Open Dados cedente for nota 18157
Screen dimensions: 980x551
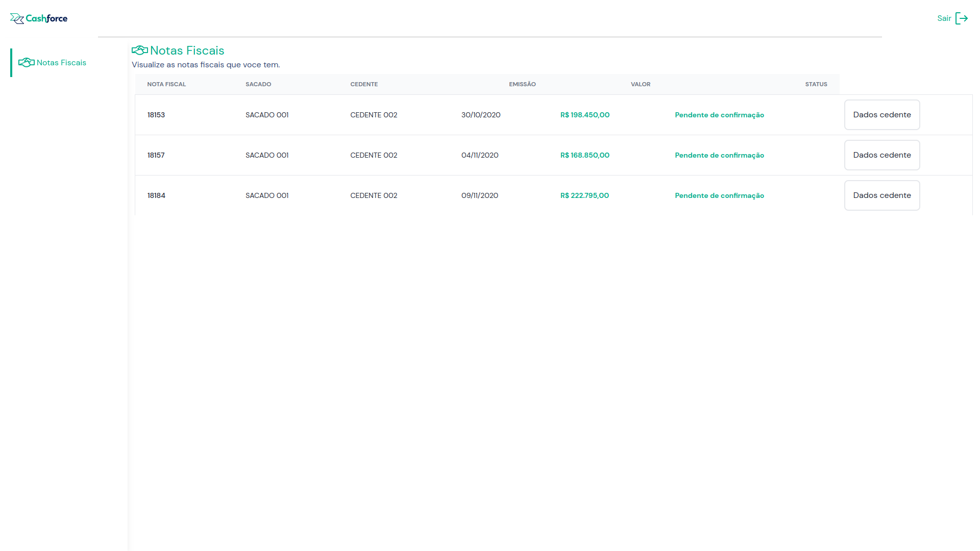click(881, 155)
